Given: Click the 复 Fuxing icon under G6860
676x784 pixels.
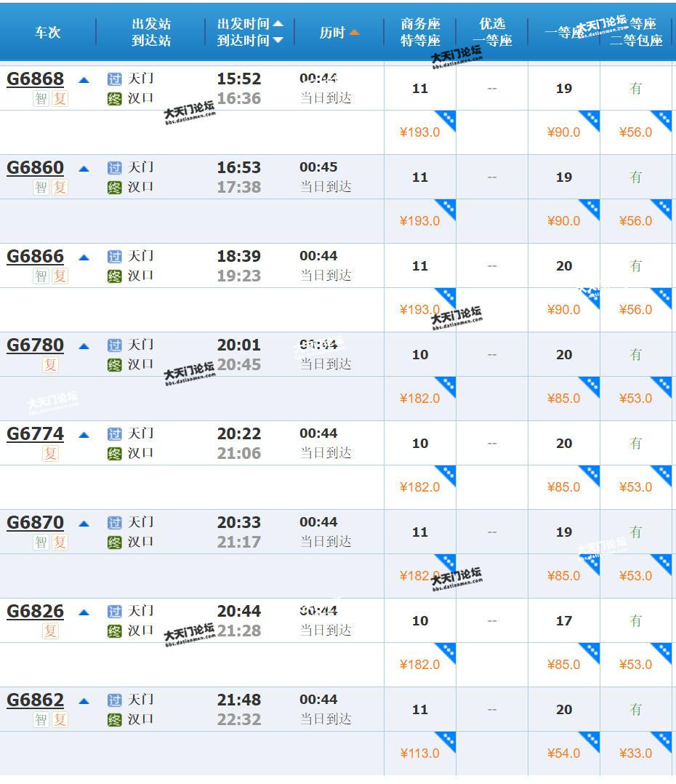Looking at the screenshot, I should click(x=60, y=187).
